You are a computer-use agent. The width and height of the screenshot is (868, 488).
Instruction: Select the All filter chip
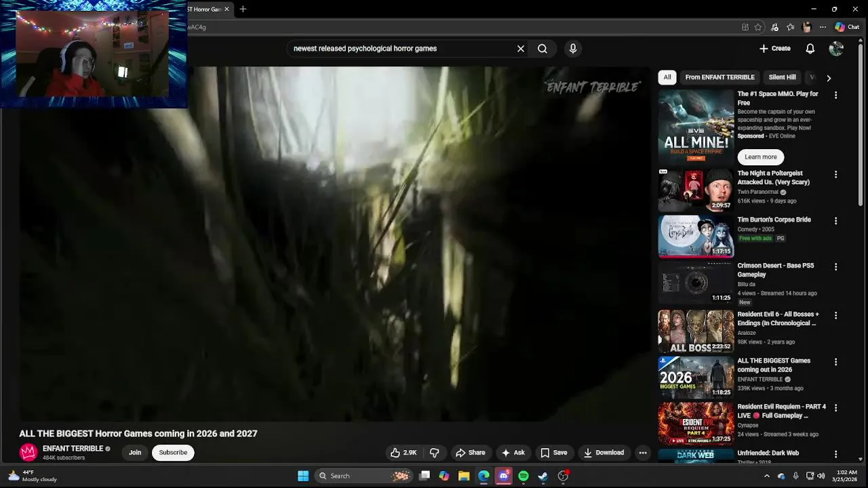click(667, 77)
